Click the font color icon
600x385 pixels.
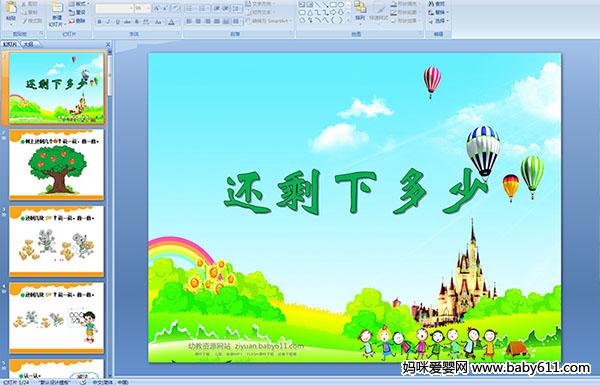click(171, 22)
